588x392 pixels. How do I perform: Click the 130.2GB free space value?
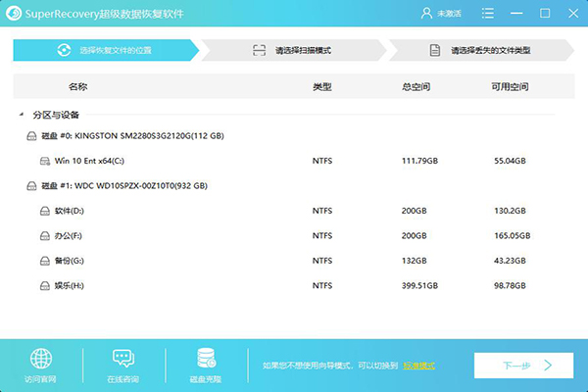click(x=510, y=211)
